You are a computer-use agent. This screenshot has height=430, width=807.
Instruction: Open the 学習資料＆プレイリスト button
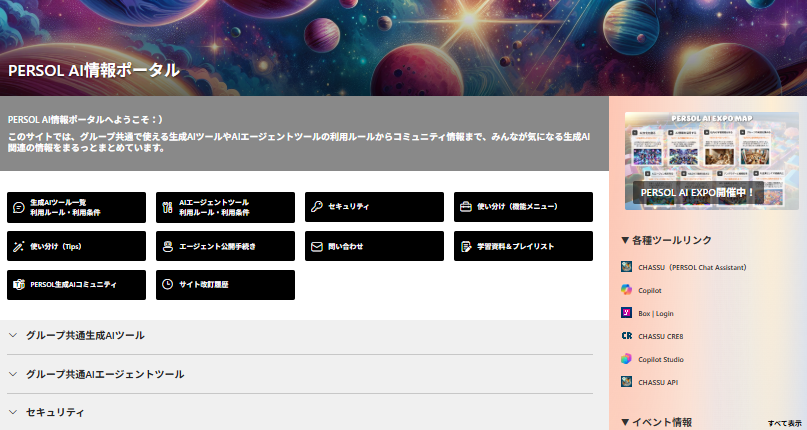click(523, 246)
